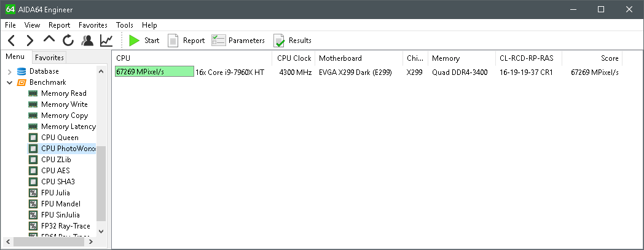Sort by the CL-RCD-RP-RAS column header

(528, 58)
